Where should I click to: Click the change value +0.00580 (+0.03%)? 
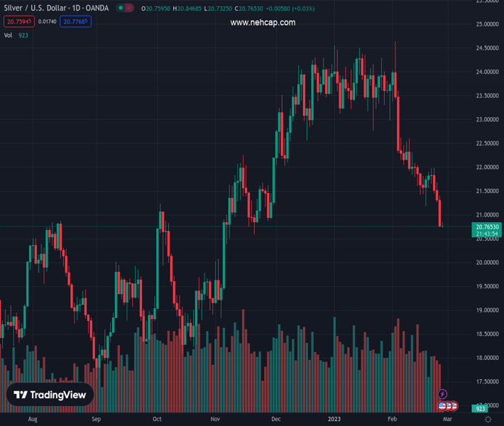[x=290, y=9]
